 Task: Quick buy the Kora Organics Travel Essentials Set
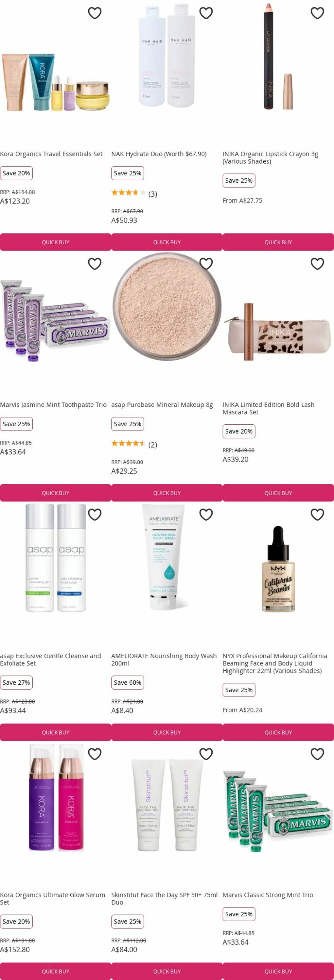[x=56, y=242]
